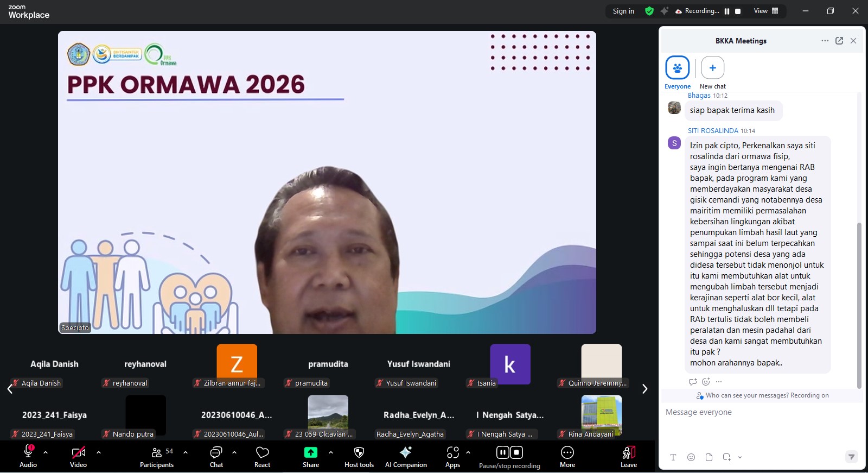The image size is (868, 473).
Task: Click the Sign in button
Action: click(x=623, y=11)
